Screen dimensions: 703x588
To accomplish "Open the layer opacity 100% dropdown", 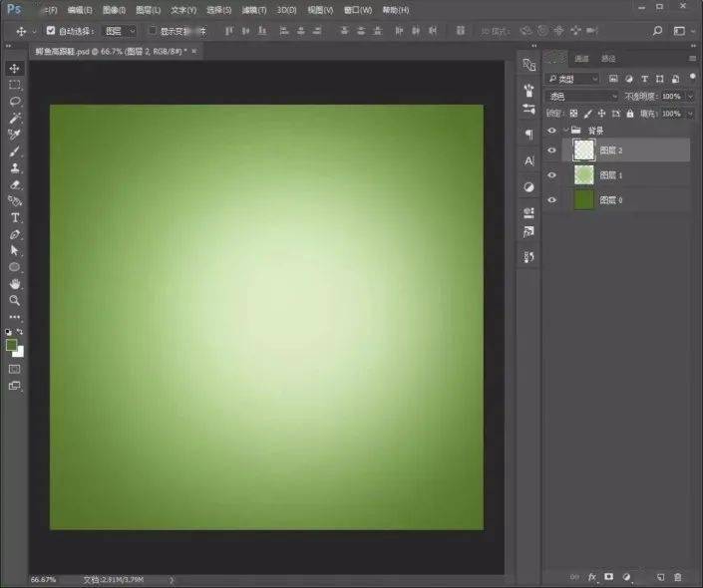I will coord(690,97).
